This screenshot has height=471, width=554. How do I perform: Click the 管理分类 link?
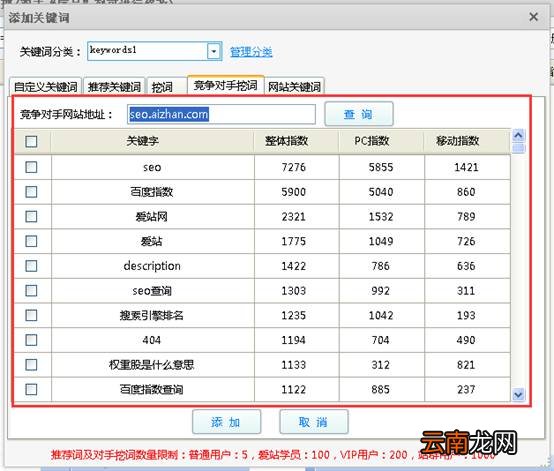[251, 52]
